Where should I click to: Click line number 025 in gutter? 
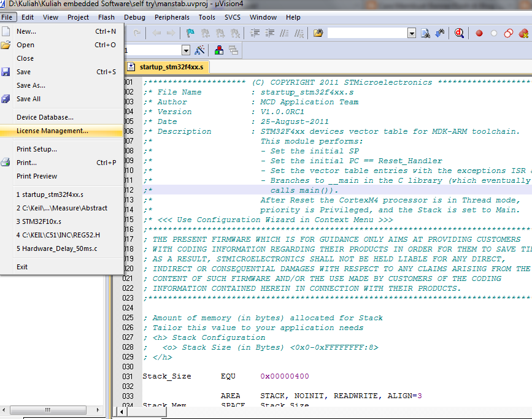(128, 318)
